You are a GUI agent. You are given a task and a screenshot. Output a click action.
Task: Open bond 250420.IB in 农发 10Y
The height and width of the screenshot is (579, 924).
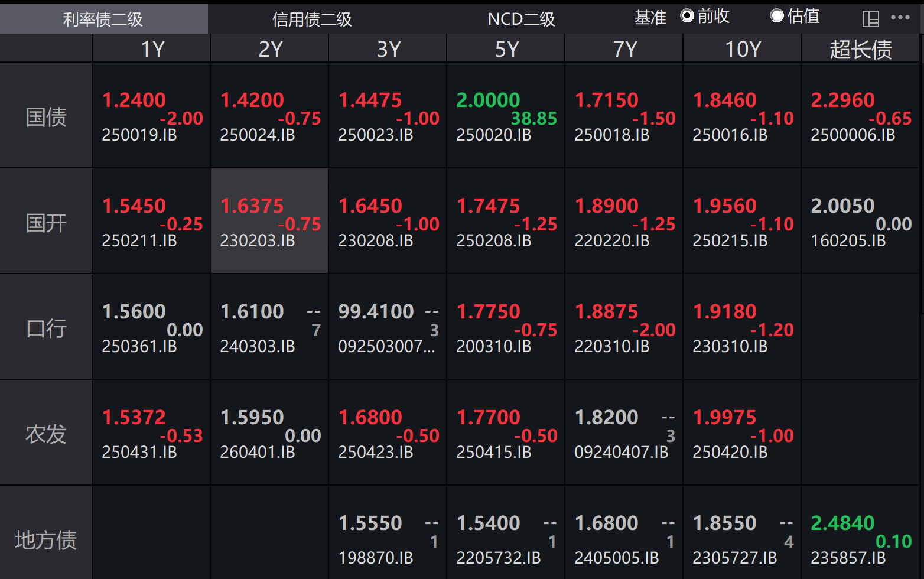(x=730, y=453)
